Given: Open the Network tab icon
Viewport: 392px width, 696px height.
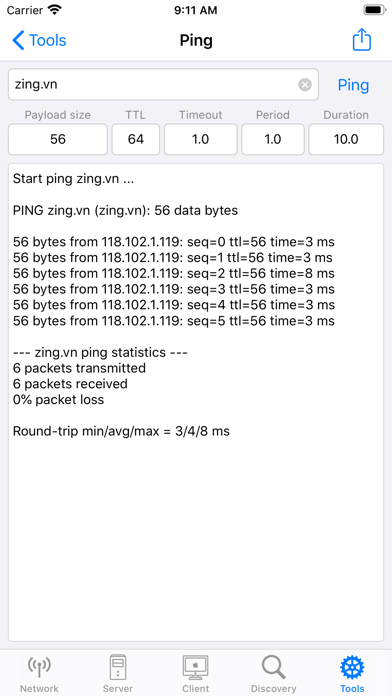Looking at the screenshot, I should (39, 667).
